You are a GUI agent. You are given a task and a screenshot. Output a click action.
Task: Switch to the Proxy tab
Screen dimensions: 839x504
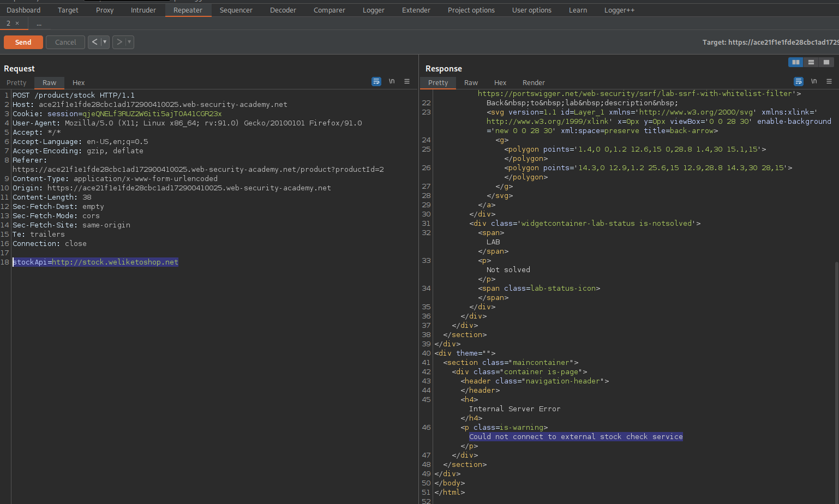coord(105,10)
